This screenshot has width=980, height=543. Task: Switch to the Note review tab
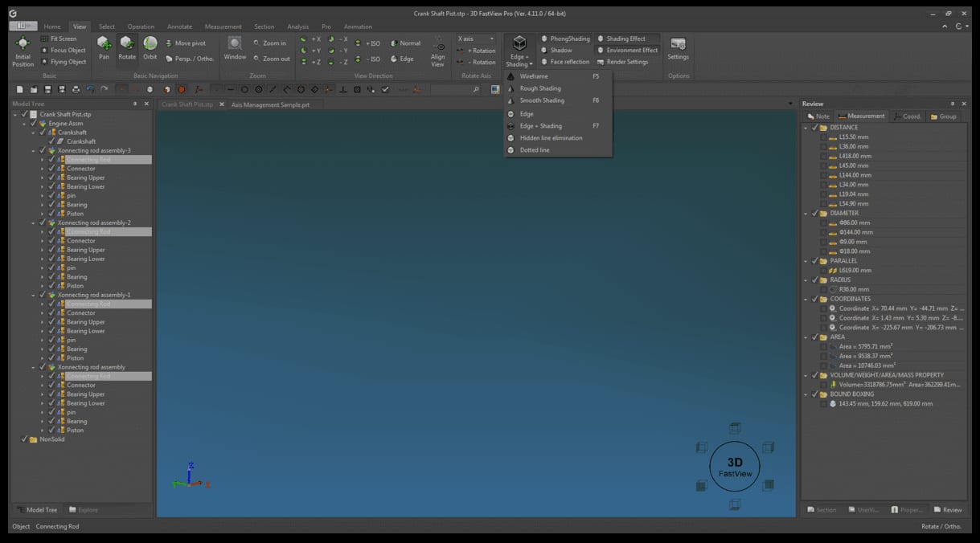click(x=818, y=116)
